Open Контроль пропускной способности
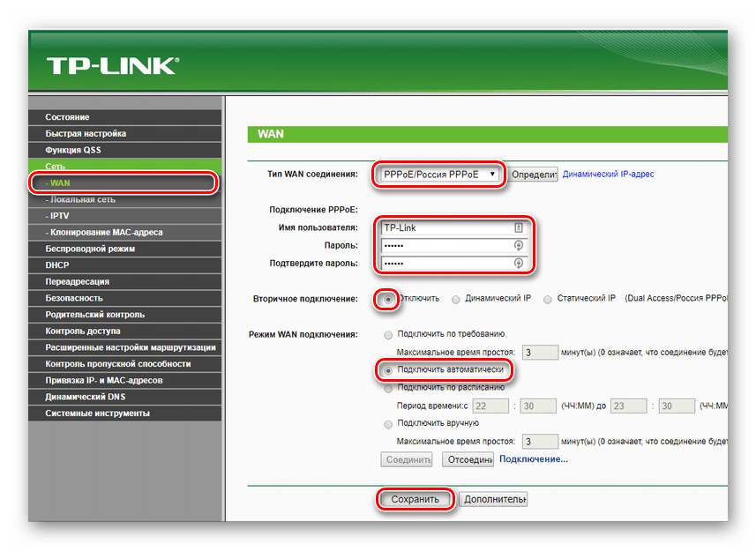This screenshot has width=756, height=551. tap(125, 363)
